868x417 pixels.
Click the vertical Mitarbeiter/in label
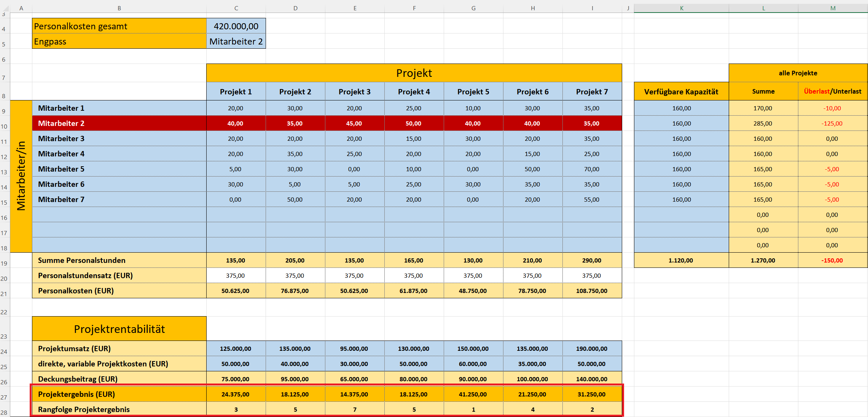(x=21, y=176)
